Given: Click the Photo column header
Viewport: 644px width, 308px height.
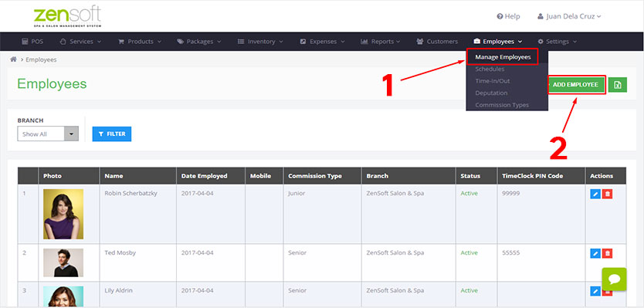Looking at the screenshot, I should pos(69,176).
